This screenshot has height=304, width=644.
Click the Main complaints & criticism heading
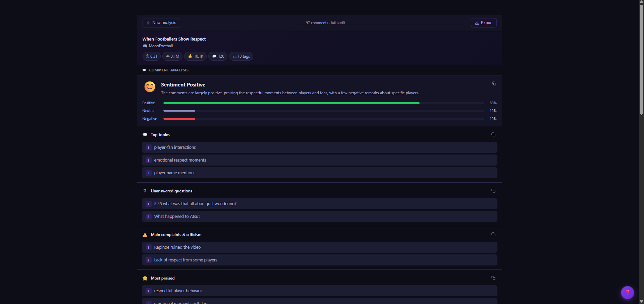pos(176,235)
